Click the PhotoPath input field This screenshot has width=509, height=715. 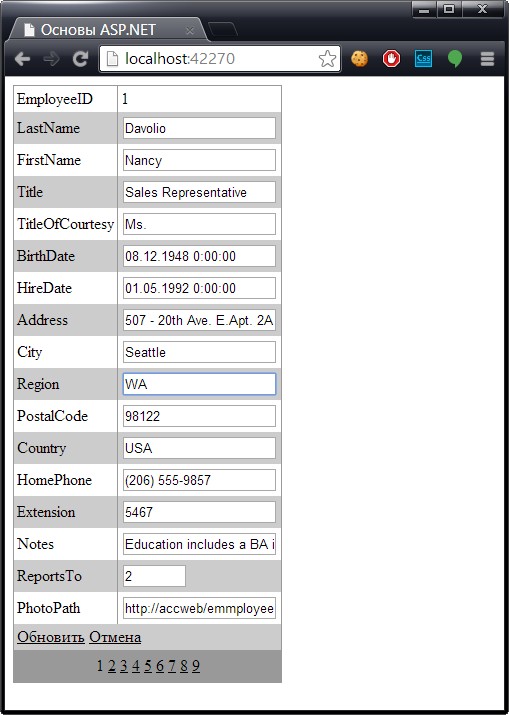pos(199,608)
